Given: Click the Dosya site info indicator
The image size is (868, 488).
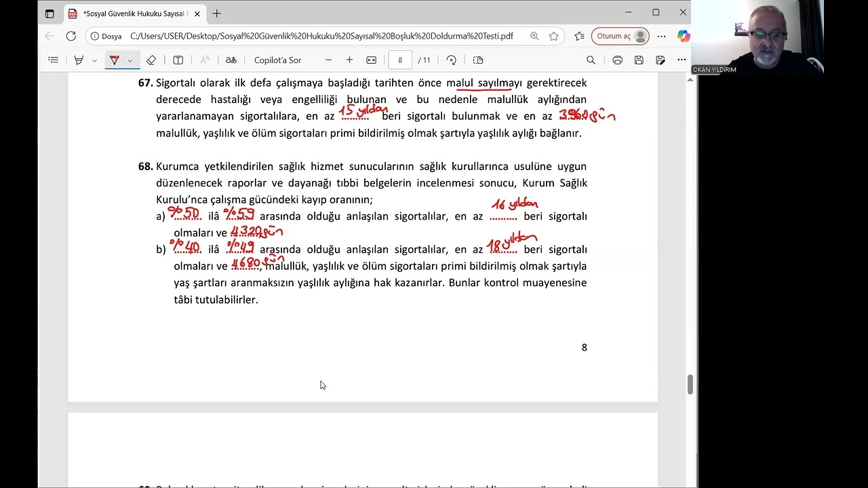Looking at the screenshot, I should click(106, 36).
